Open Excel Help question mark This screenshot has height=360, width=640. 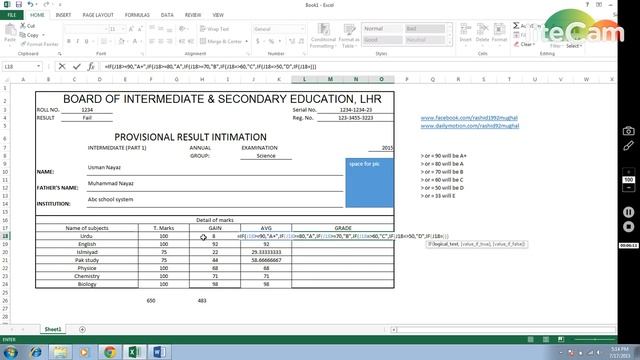[x=587, y=4]
